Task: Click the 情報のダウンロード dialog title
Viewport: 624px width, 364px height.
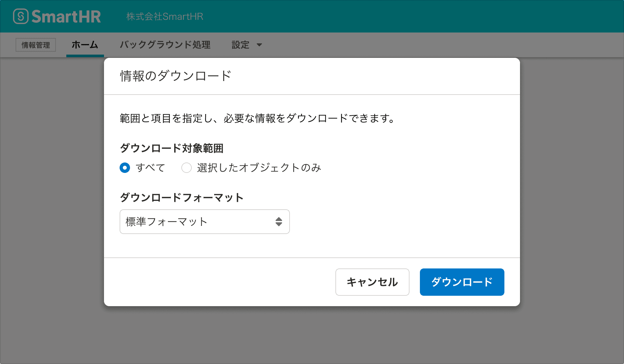Action: click(174, 75)
